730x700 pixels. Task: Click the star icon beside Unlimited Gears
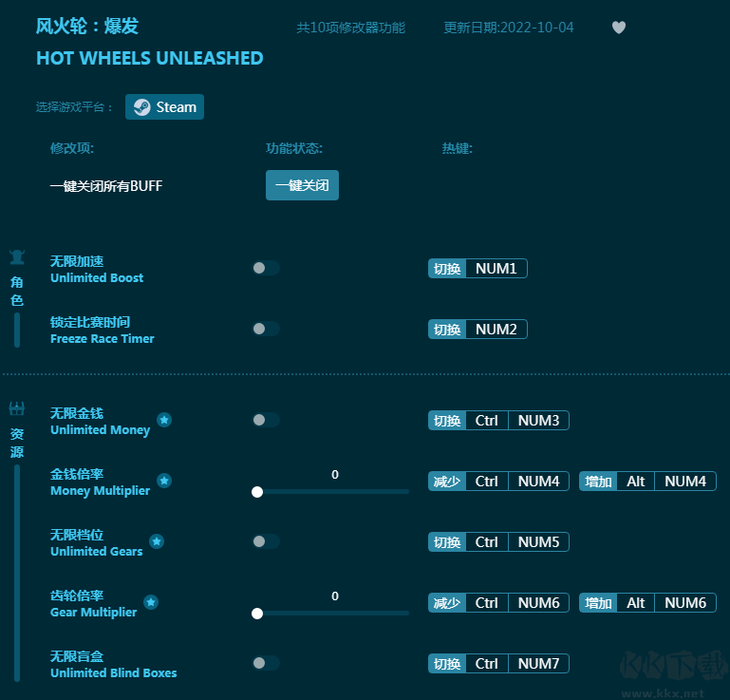157,541
